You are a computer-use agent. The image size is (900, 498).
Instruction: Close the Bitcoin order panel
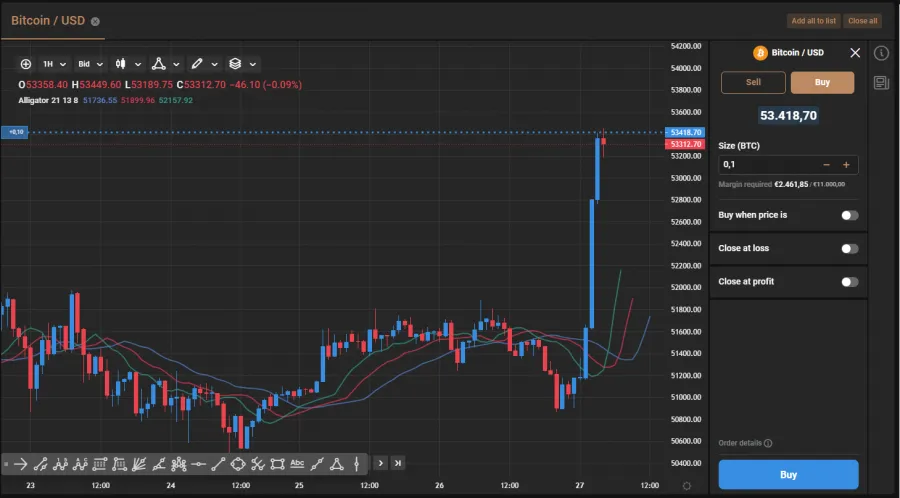pyautogui.click(x=855, y=53)
